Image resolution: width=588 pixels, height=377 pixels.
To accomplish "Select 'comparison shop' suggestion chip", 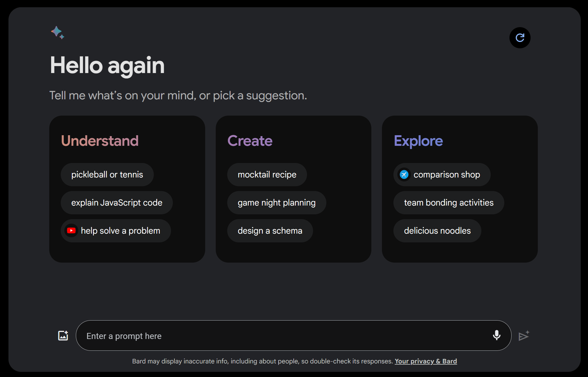I will [x=447, y=174].
